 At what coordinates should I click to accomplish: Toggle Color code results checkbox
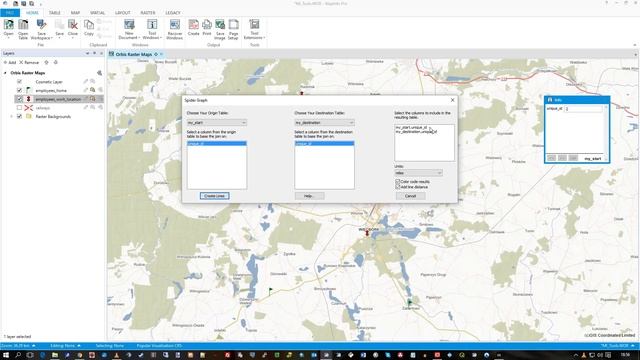point(398,181)
